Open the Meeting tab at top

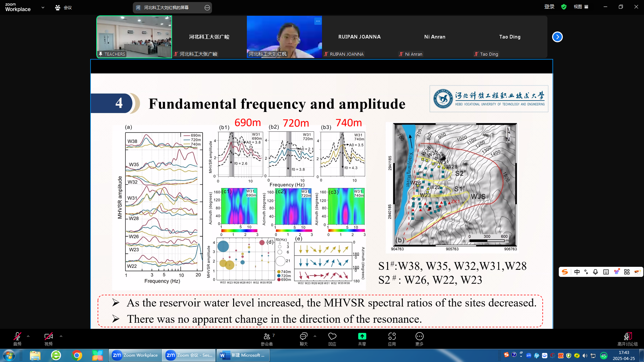[63, 7]
